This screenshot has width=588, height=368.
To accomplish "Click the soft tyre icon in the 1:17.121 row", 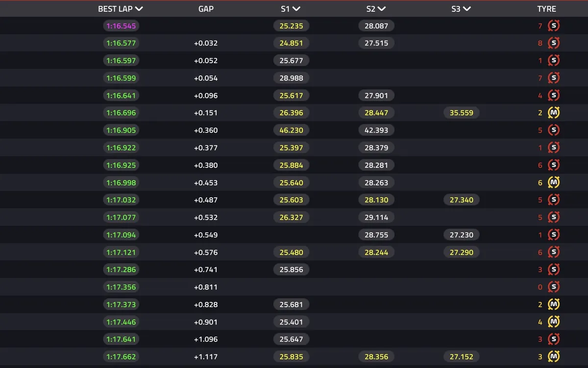I will tap(554, 252).
